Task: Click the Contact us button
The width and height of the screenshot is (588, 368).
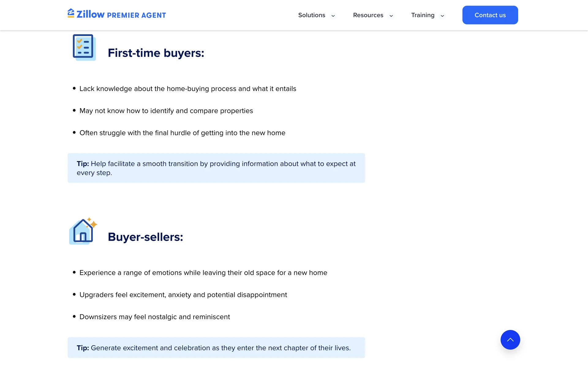Action: point(490,15)
